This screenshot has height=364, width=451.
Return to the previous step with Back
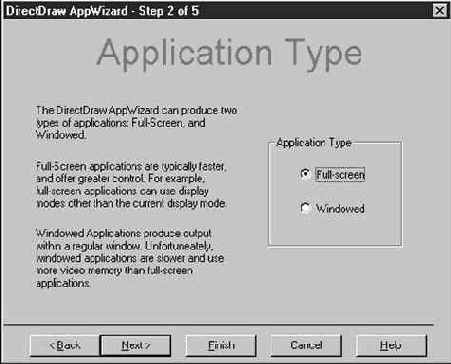click(65, 345)
